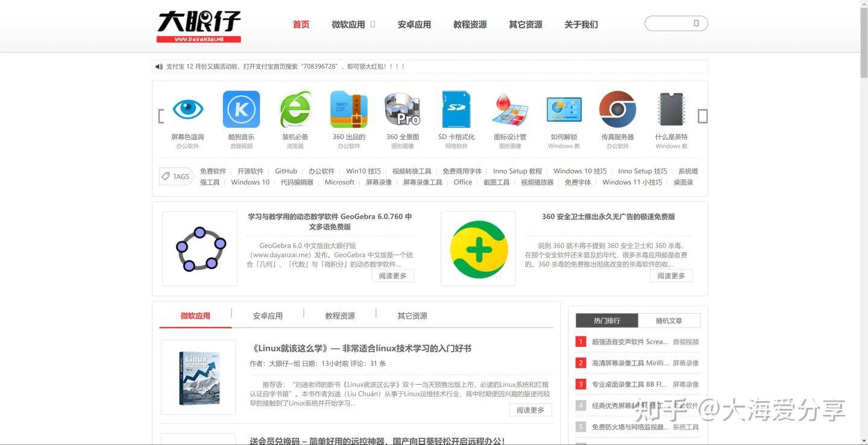The height and width of the screenshot is (445, 868).
Task: Switch to the 安卓应用 tab
Action: click(268, 315)
